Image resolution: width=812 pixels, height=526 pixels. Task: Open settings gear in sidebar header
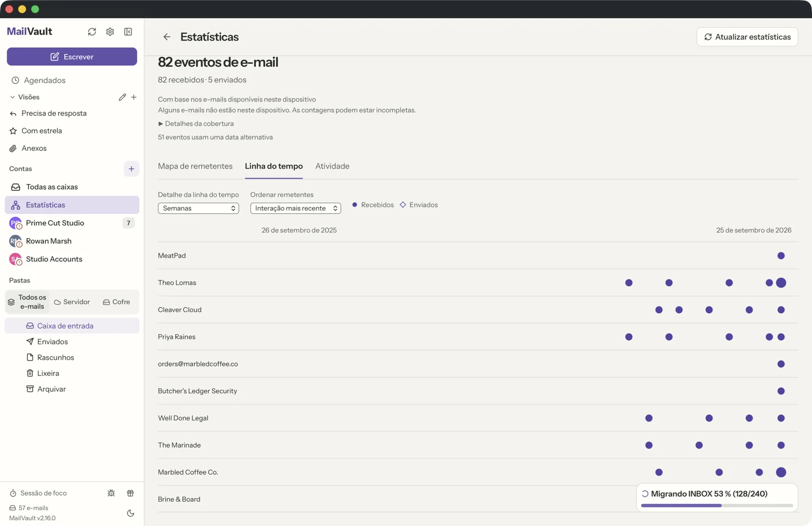pyautogui.click(x=110, y=32)
